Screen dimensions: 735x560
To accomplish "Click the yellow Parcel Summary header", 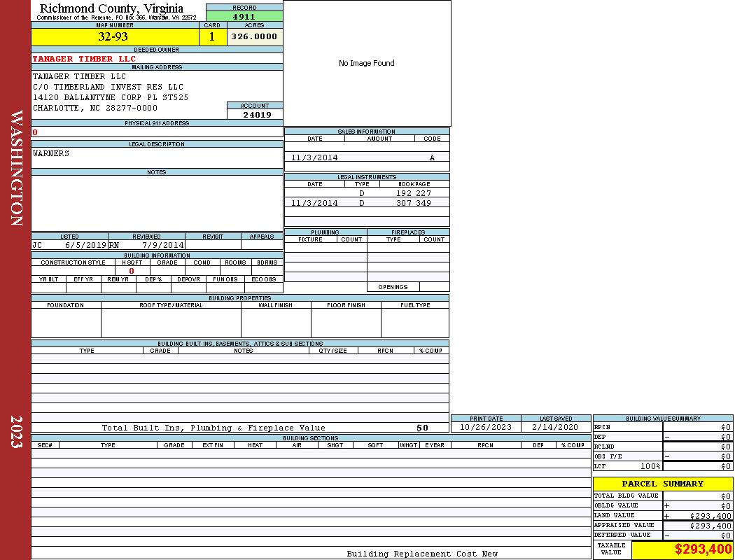I will pyautogui.click(x=662, y=484).
